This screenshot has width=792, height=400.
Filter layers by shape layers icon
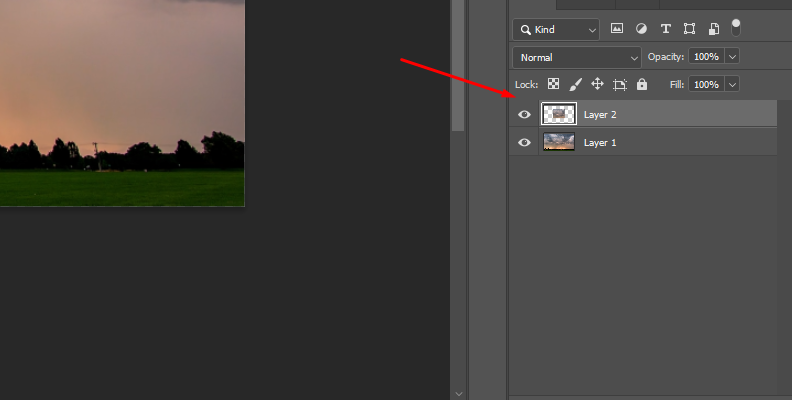point(689,29)
